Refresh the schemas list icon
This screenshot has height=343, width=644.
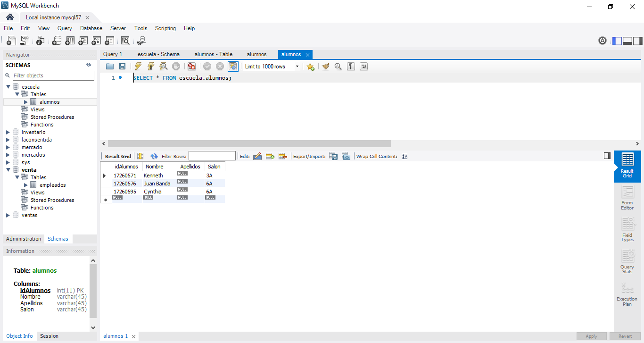coord(88,65)
